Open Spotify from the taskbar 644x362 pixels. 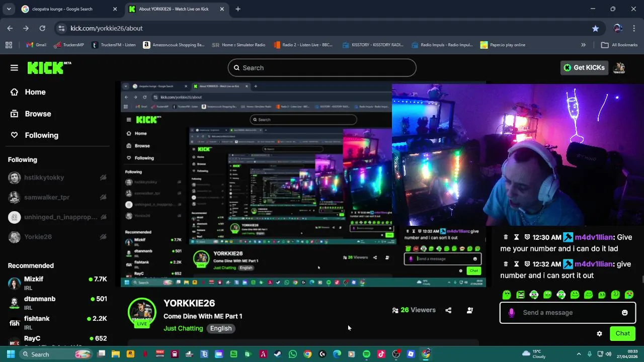tap(366, 354)
